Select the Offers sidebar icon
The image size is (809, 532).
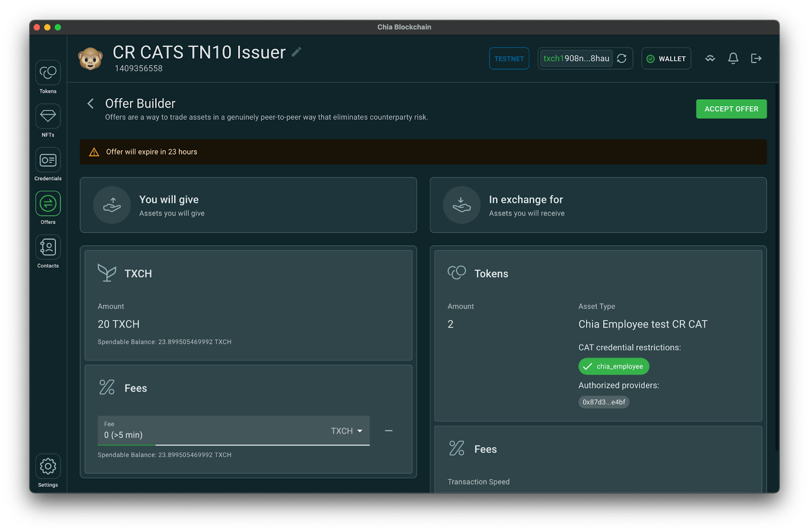pos(48,204)
